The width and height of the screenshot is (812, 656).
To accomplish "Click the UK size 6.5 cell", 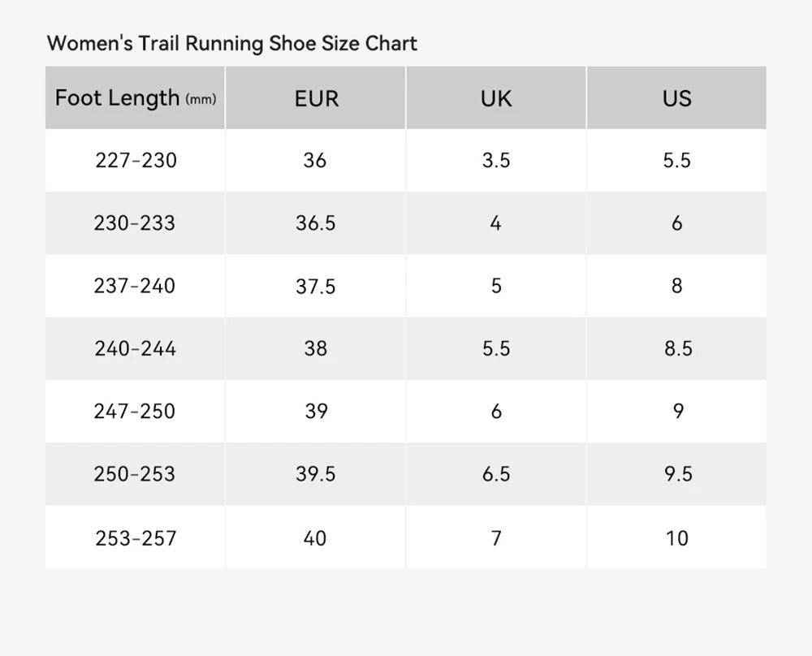I will pyautogui.click(x=496, y=474).
